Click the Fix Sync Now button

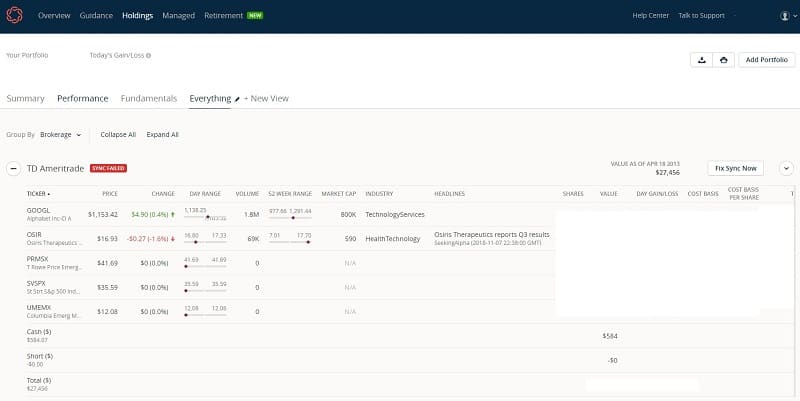tap(735, 168)
